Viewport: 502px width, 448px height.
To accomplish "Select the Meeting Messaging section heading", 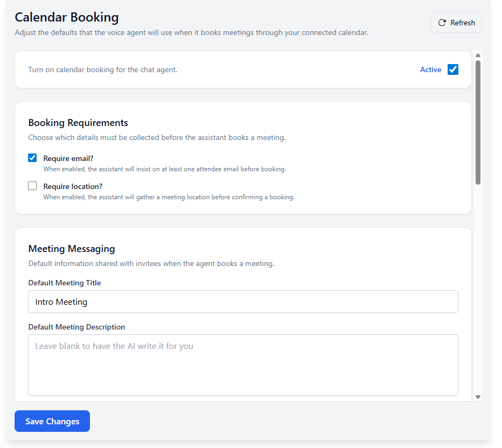I will (x=72, y=249).
